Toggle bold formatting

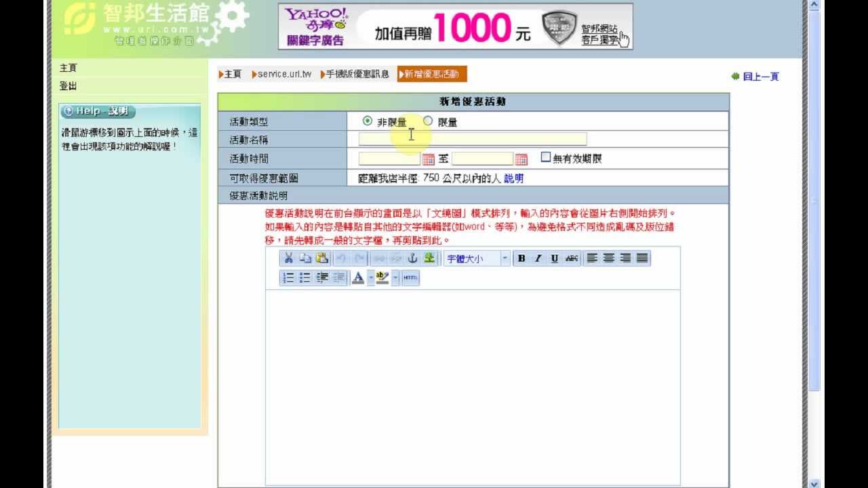pos(521,258)
